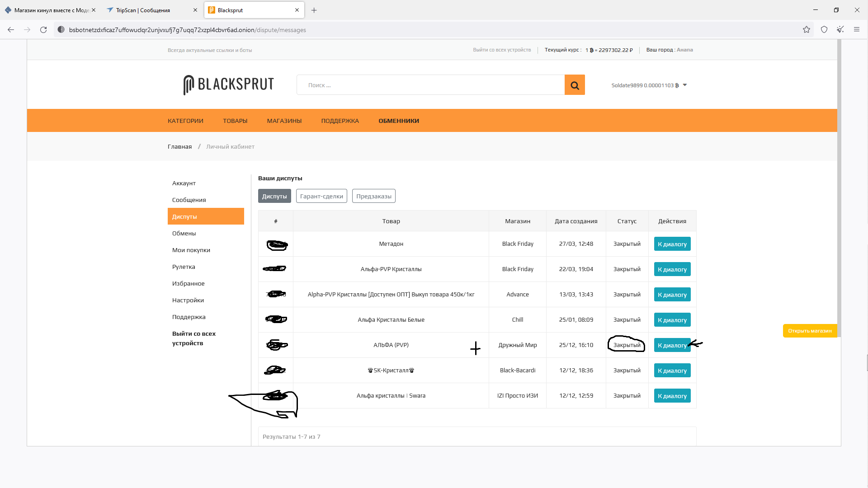
Task: Open Поддержка in the sidebar
Action: coord(206,317)
